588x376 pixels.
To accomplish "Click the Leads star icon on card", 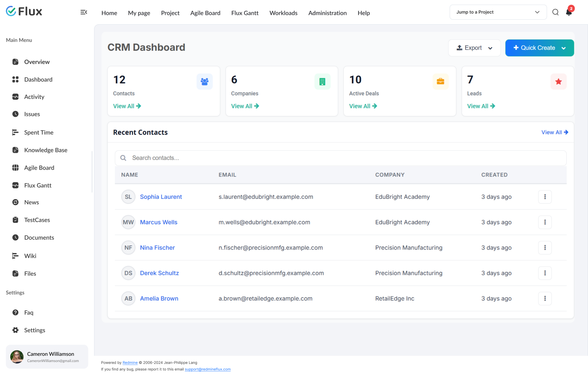I will pyautogui.click(x=558, y=82).
